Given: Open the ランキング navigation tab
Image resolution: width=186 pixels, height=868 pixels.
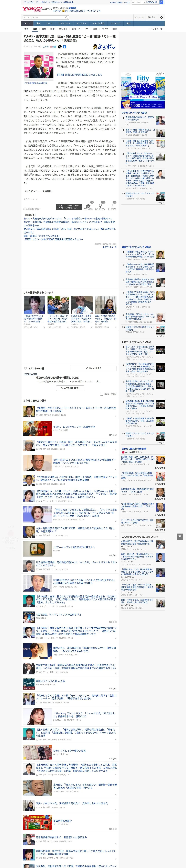Looking at the screenshot, I should coord(115,24).
